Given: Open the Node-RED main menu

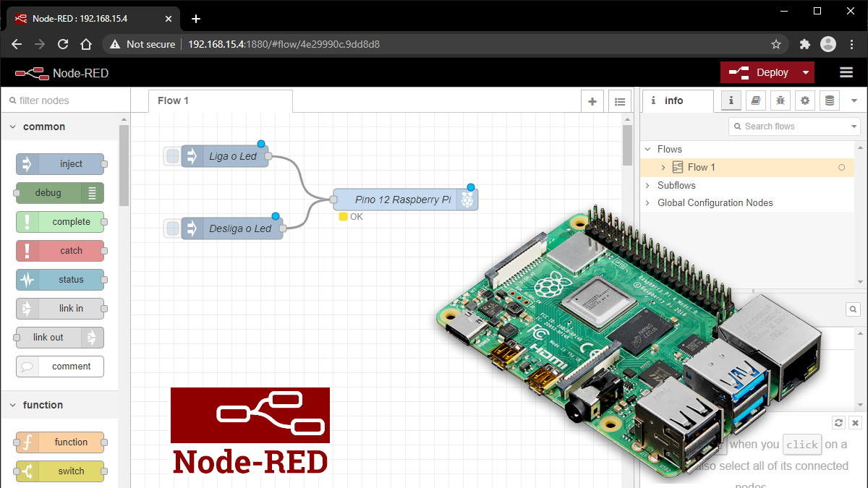Looking at the screenshot, I should [x=846, y=72].
